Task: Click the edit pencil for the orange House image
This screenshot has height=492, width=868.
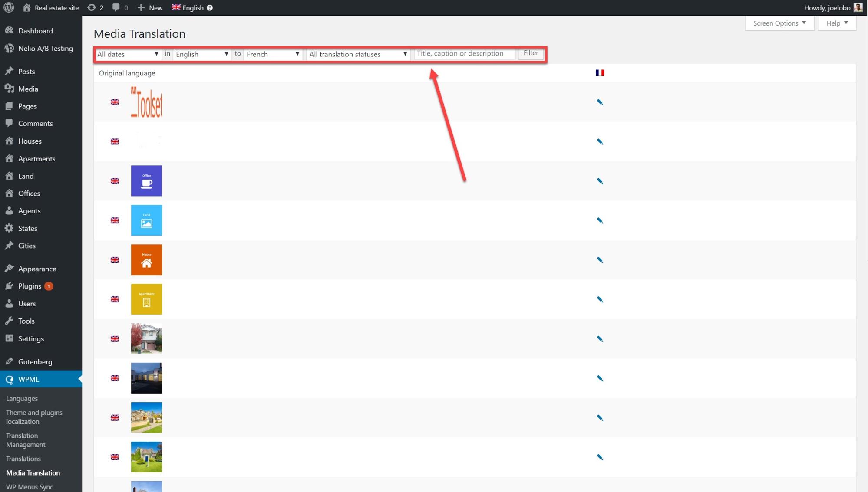Action: click(x=600, y=260)
